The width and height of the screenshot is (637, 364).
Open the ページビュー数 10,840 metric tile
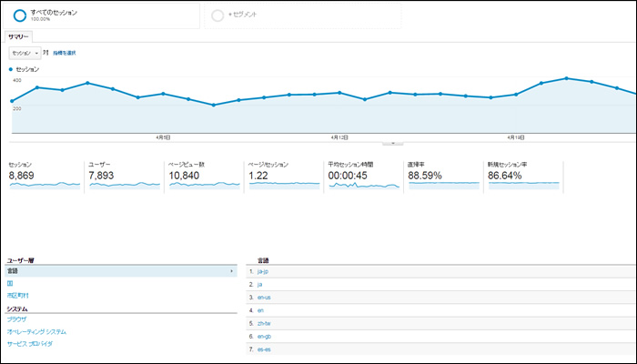pyautogui.click(x=205, y=176)
